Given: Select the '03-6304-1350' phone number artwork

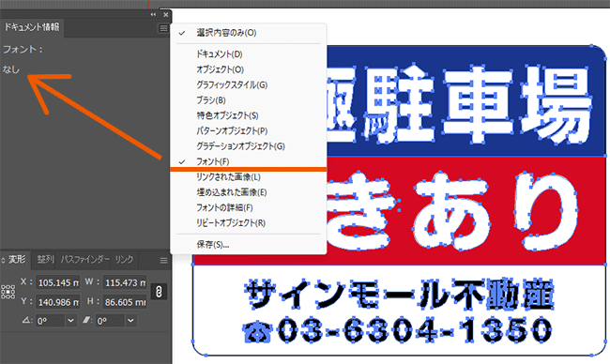Looking at the screenshot, I should coord(414,330).
